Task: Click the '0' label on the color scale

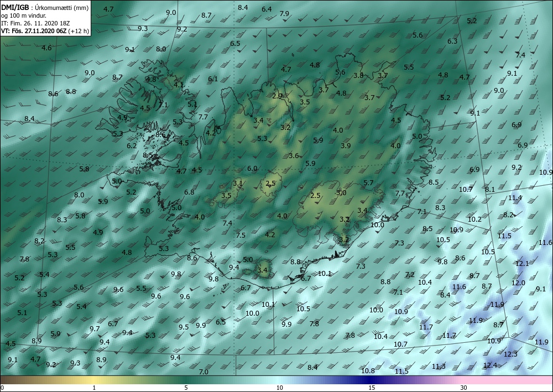Action: (2, 388)
